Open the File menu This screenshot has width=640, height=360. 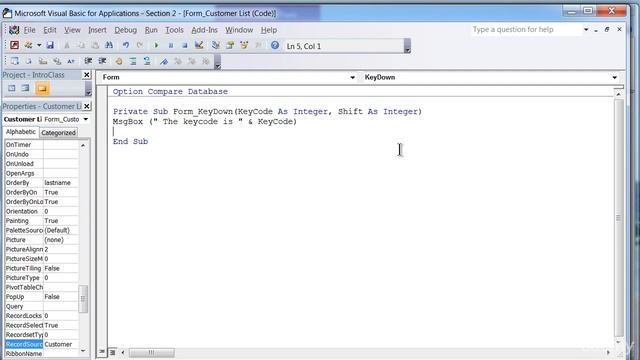[x=29, y=30]
